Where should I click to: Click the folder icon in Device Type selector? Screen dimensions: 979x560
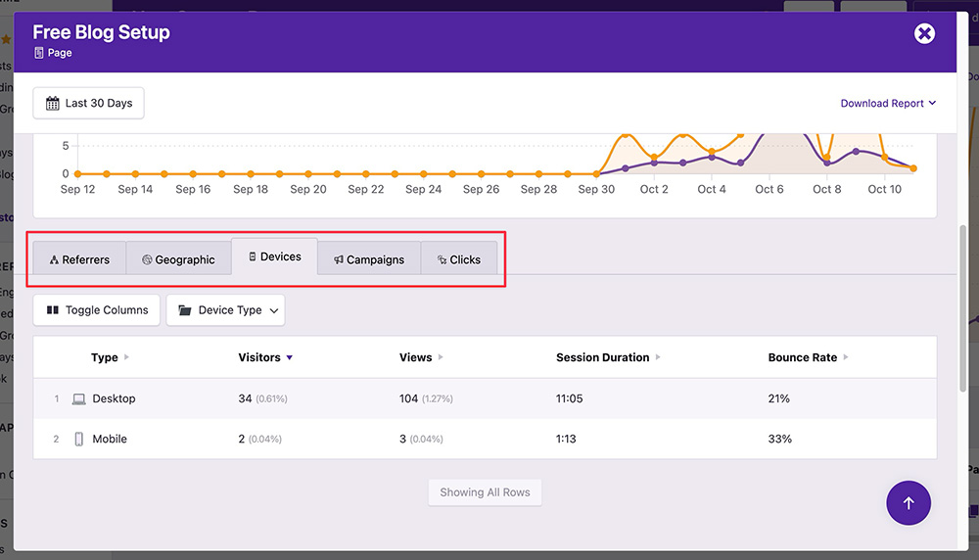(185, 310)
